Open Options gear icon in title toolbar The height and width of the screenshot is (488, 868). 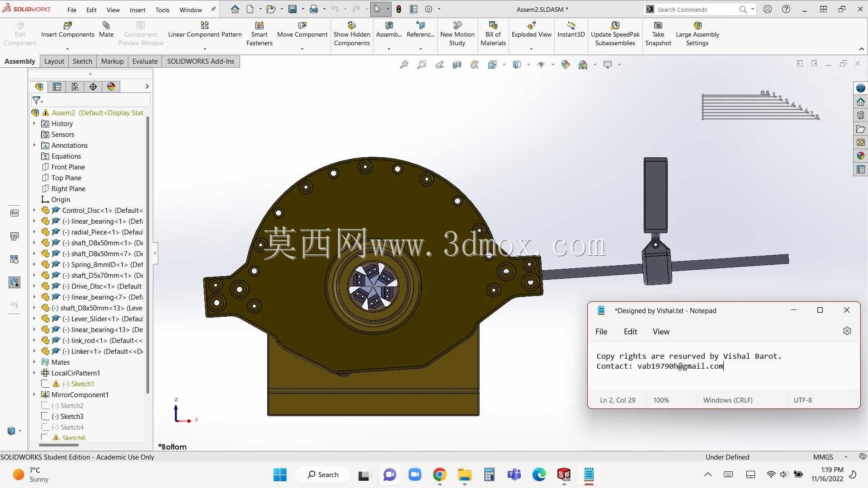coord(429,9)
